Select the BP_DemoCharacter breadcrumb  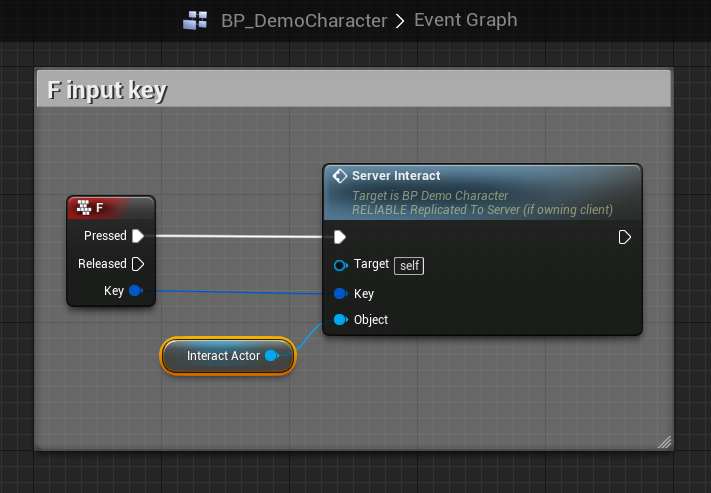click(x=304, y=20)
